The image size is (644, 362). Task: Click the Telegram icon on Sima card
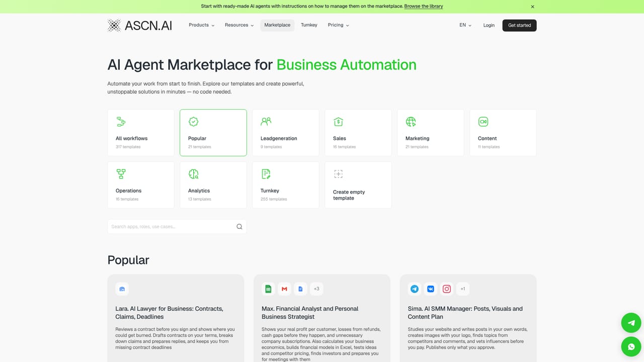click(415, 289)
